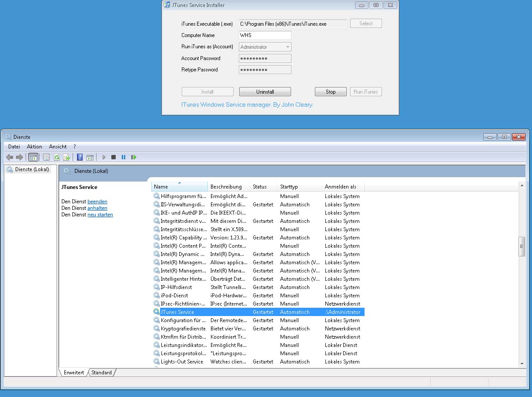Click the Retype Password field
This screenshot has height=397, width=532.
pos(265,70)
